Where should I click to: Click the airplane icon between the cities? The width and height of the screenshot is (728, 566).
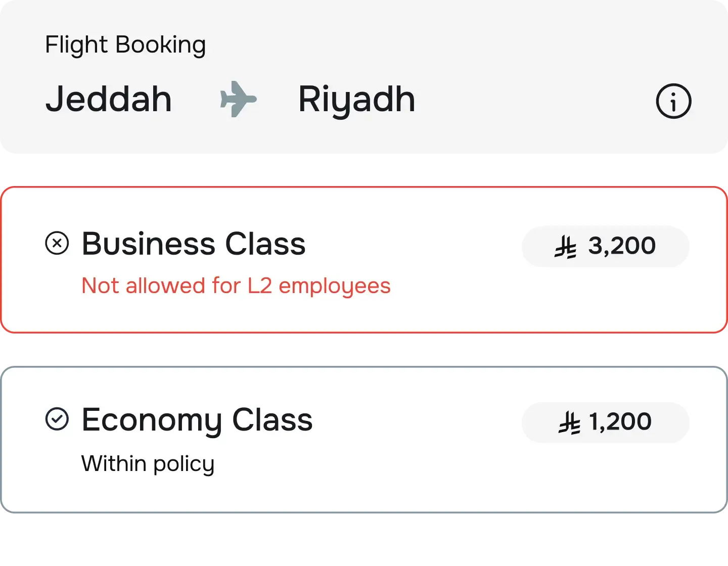[238, 99]
